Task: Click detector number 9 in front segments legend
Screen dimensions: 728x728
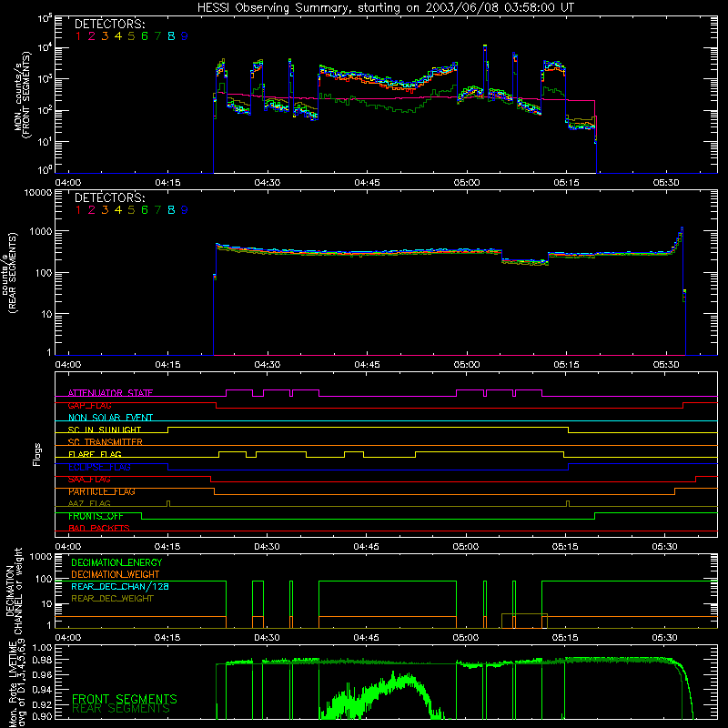Action: pyautogui.click(x=185, y=36)
